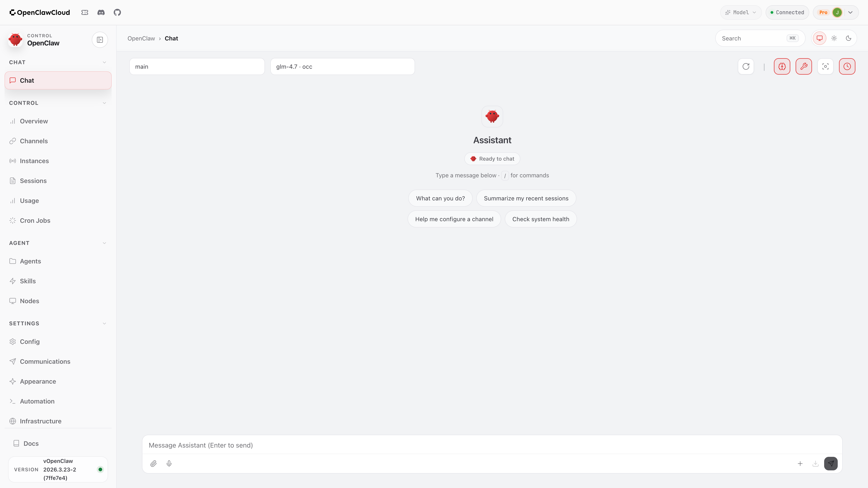
Task: Open the brain/thinking mode icon
Action: pos(782,66)
